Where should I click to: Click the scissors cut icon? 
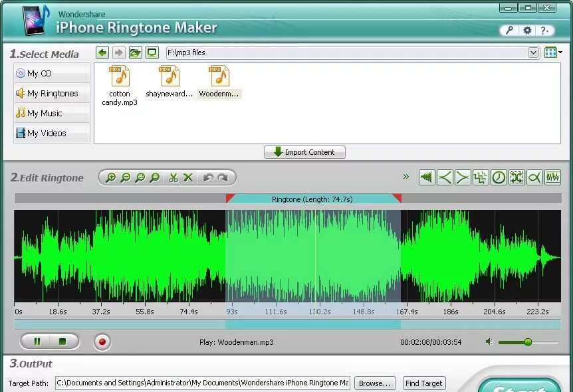[173, 178]
